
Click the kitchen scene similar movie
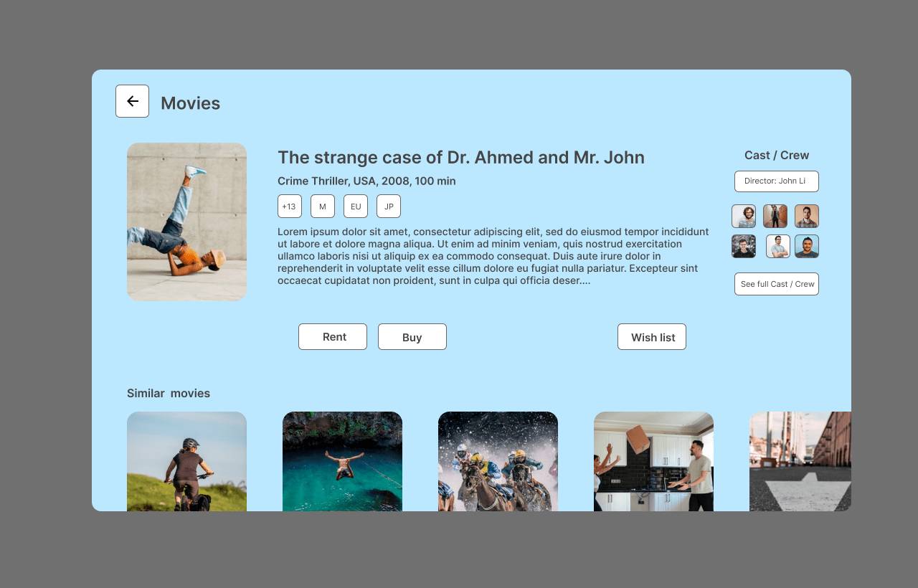tap(653, 461)
